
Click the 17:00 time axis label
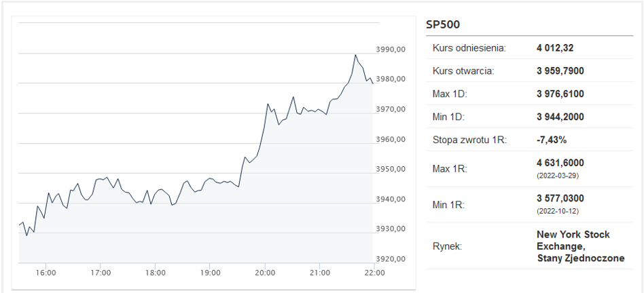point(101,273)
